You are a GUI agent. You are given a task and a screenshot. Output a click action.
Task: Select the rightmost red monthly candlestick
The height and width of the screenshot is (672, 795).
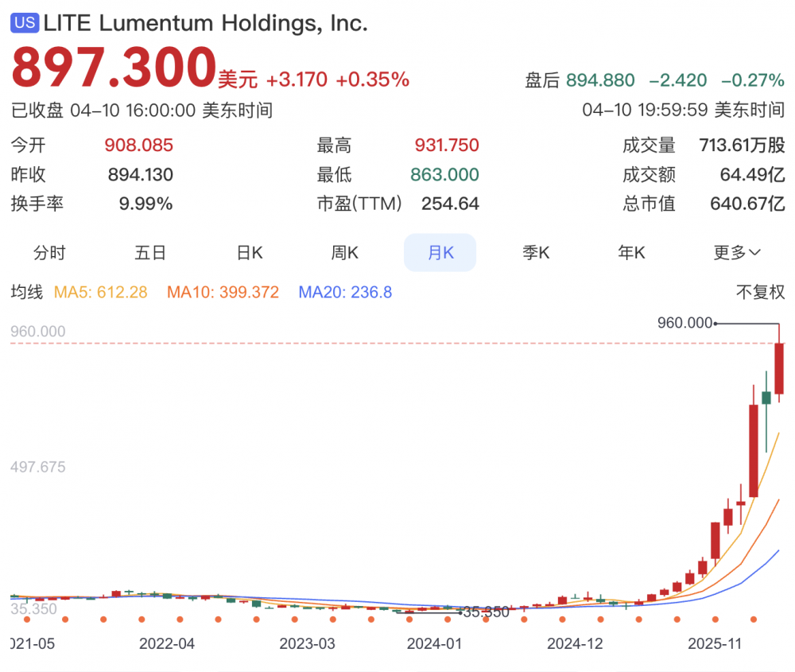point(779,368)
